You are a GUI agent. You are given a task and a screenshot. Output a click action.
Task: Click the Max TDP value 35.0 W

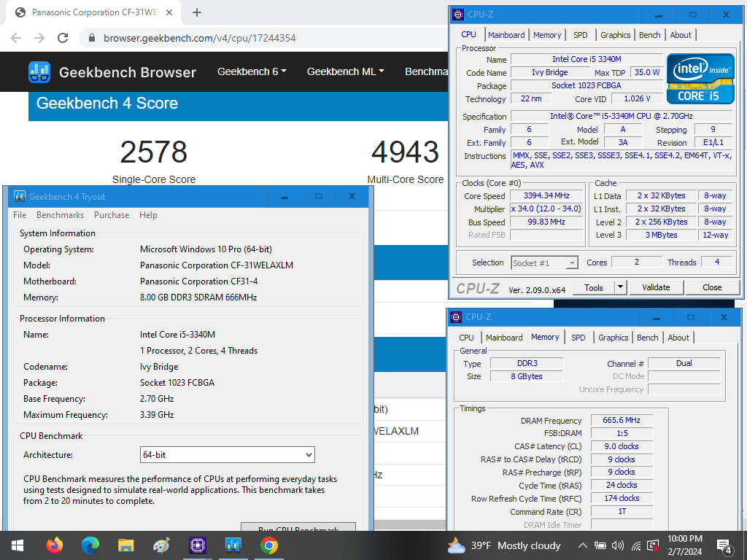click(x=647, y=72)
